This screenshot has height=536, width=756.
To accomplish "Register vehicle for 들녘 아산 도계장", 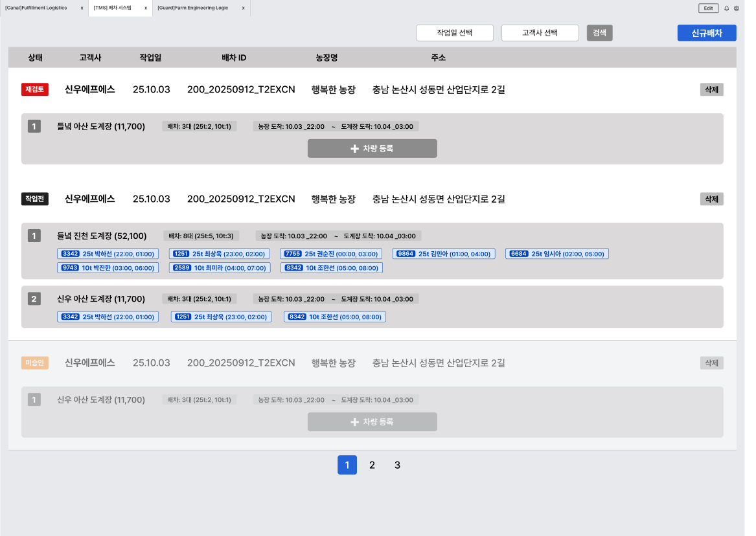I will (372, 148).
